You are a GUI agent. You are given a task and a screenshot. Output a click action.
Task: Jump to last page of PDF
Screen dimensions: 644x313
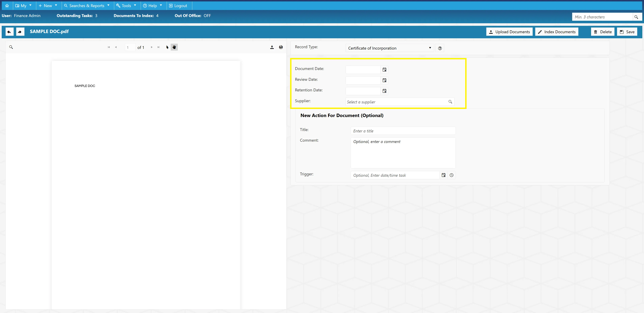point(159,47)
